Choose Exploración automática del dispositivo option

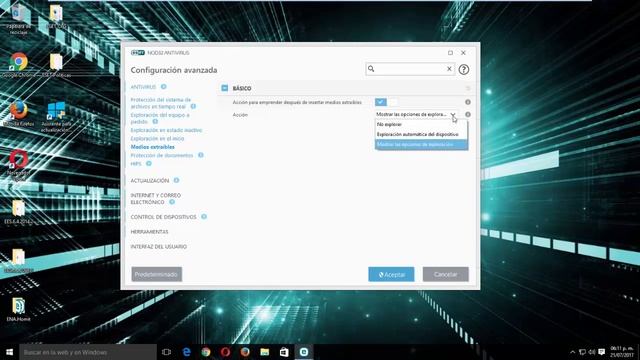421,134
